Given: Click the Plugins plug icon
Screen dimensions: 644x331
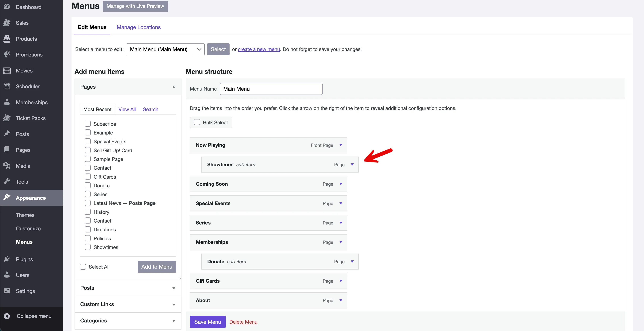Looking at the screenshot, I should 7,259.
